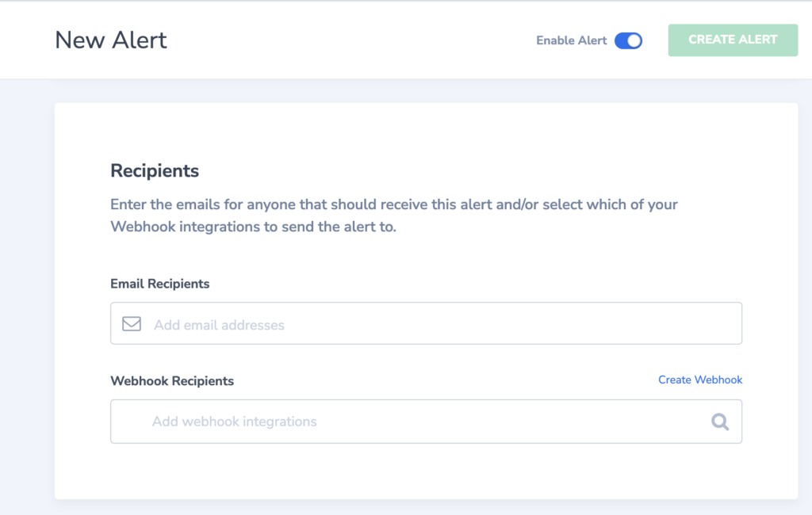Click the magnifier search icon in webhook field
This screenshot has width=812, height=515.
click(x=720, y=422)
